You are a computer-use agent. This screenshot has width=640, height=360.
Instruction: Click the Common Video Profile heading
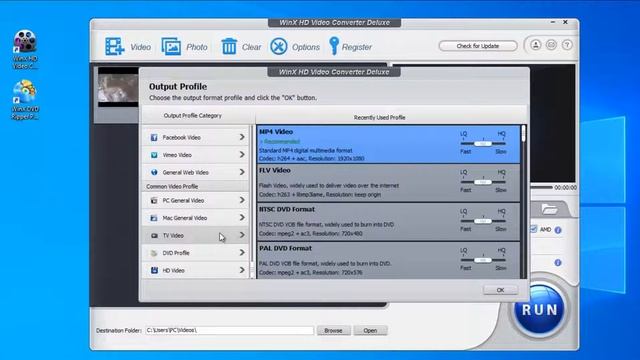coord(172,187)
